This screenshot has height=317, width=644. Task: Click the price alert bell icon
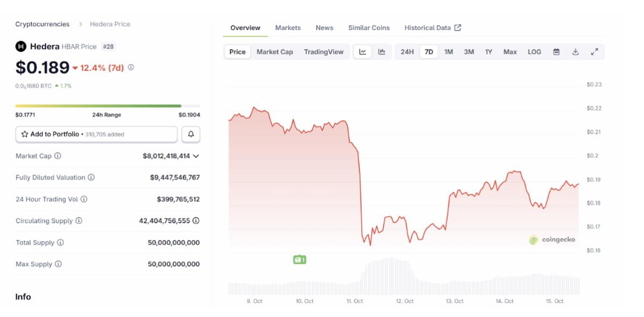coord(191,135)
